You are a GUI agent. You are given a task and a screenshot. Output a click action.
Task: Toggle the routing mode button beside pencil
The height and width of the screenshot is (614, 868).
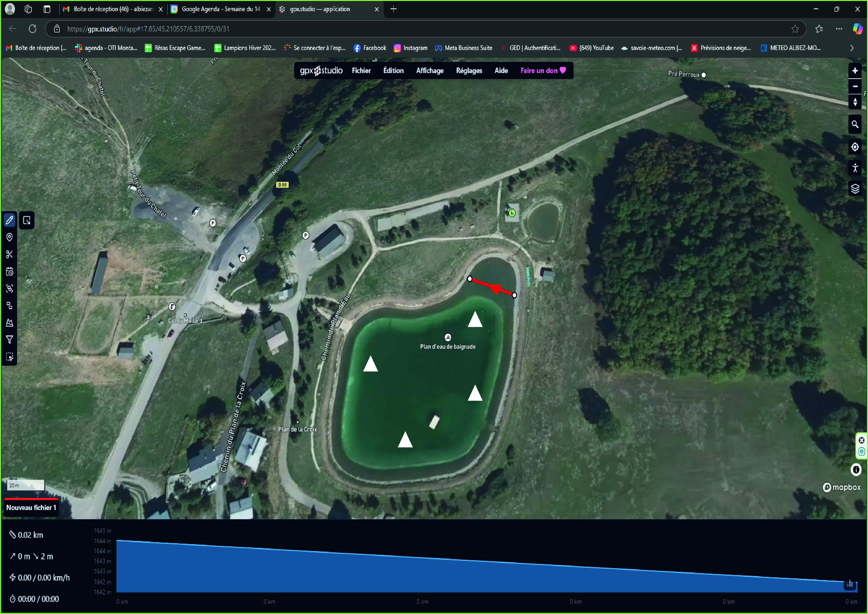27,220
